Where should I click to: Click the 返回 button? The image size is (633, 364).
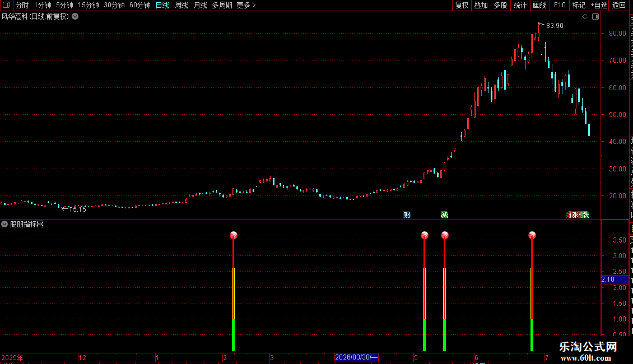[619, 5]
